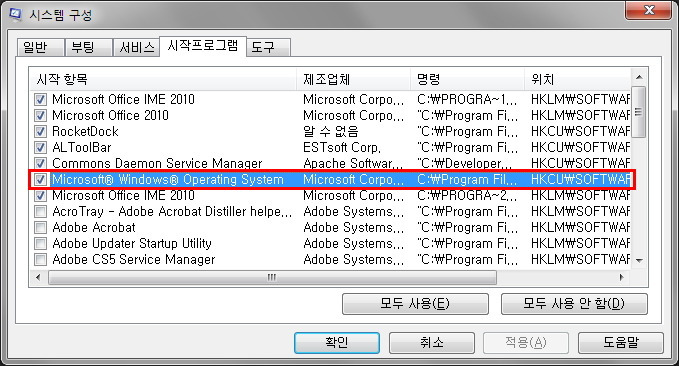Click the horizontal scroll right arrow

point(622,277)
